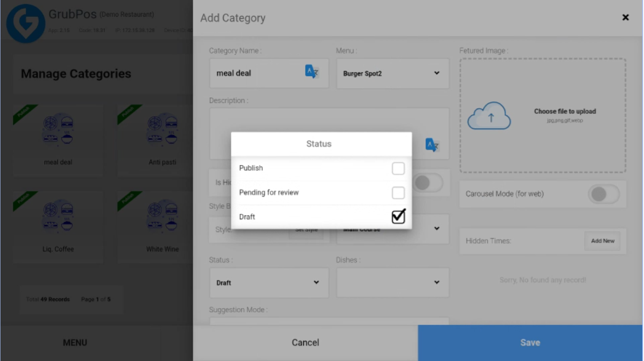Uncheck the Draft status checkbox
Screen dimensions: 644x361
point(398,216)
